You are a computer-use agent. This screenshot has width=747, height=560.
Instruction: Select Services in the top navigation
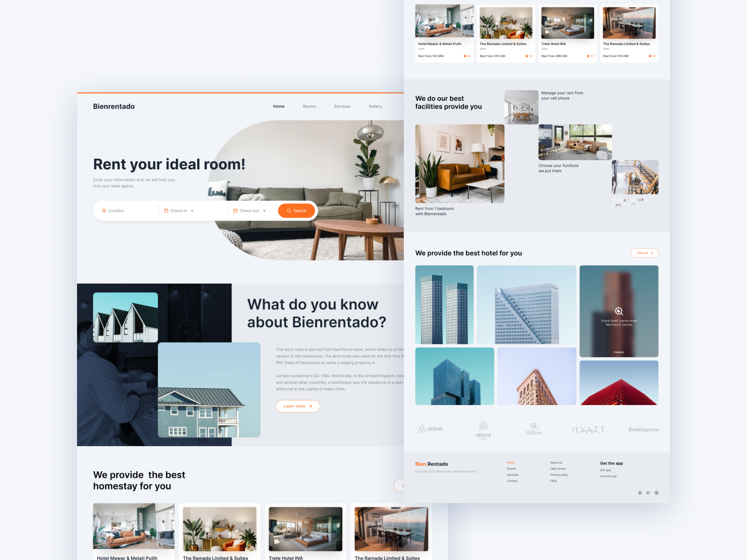point(342,106)
